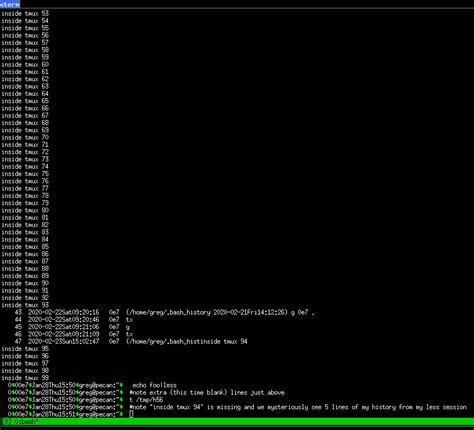Click the line 'inside tmux 60'
The image size is (474, 430).
25,65
